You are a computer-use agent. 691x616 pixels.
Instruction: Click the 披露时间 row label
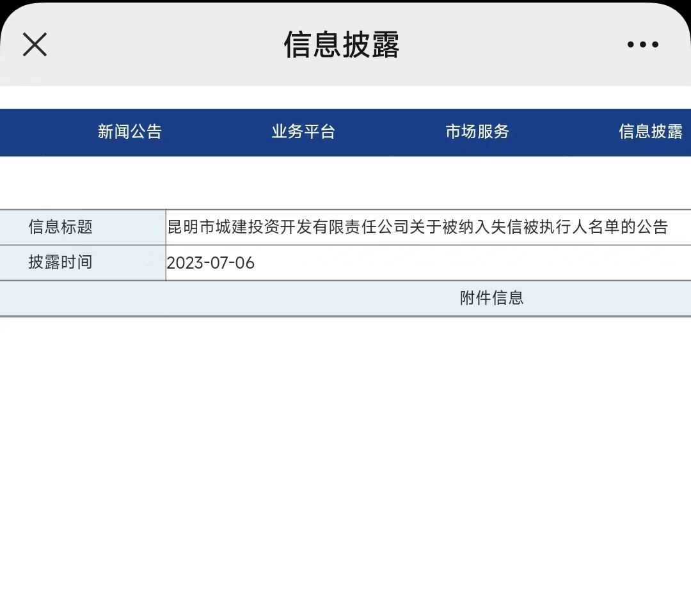tap(60, 262)
